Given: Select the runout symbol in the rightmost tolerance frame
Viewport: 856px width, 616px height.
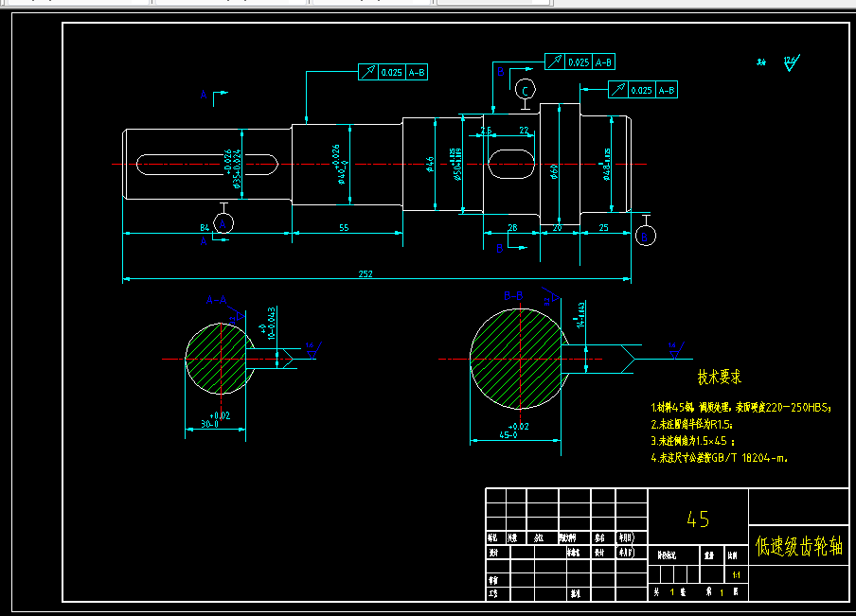Looking at the screenshot, I should point(618,90).
